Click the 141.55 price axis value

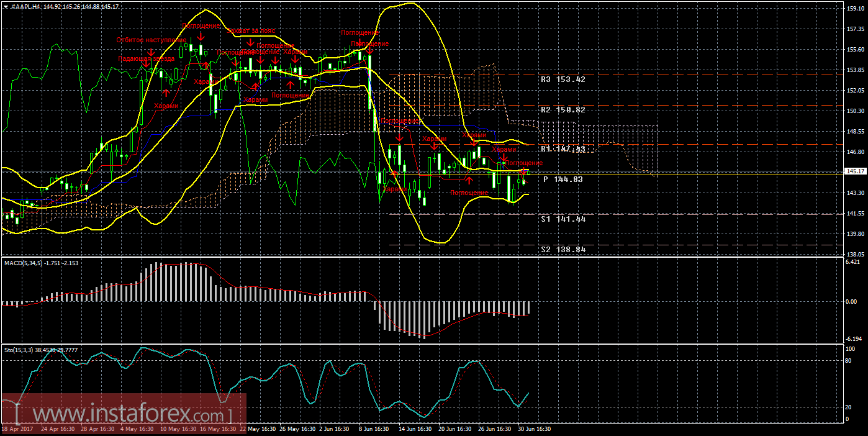tap(856, 214)
